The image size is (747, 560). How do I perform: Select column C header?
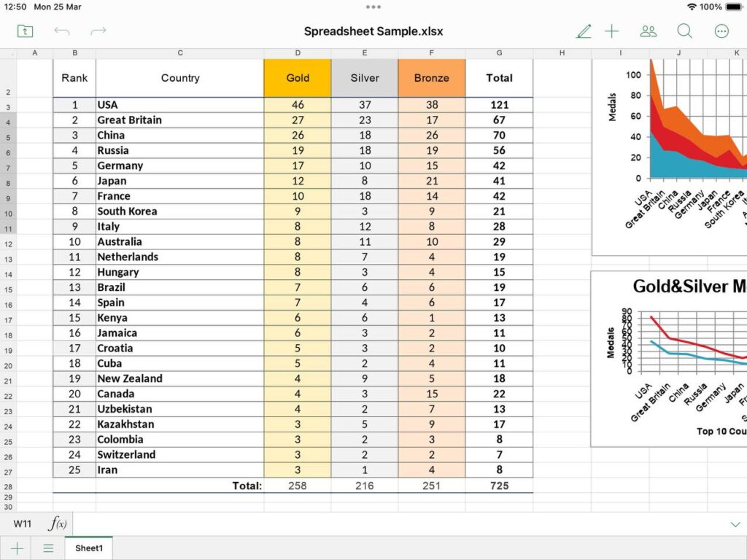pyautogui.click(x=180, y=53)
